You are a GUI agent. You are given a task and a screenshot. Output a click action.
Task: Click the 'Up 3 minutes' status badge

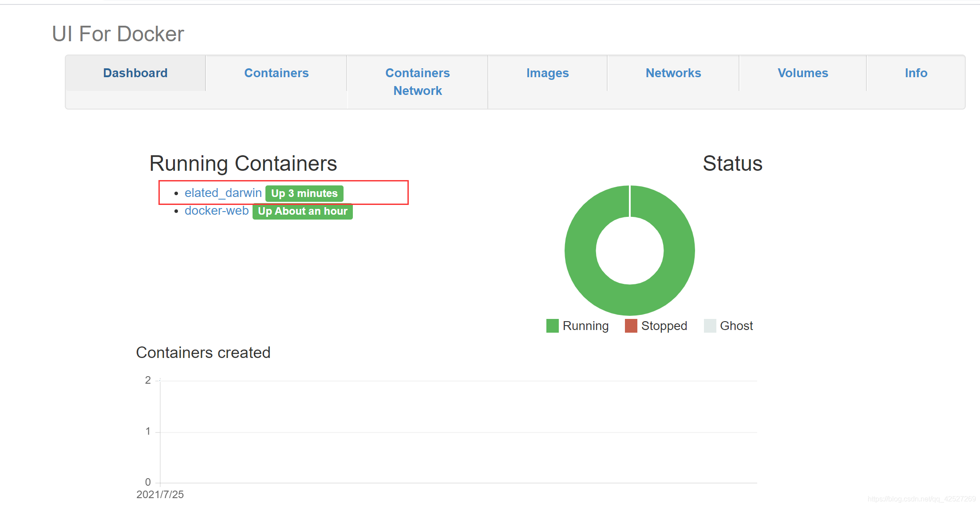[x=304, y=193]
